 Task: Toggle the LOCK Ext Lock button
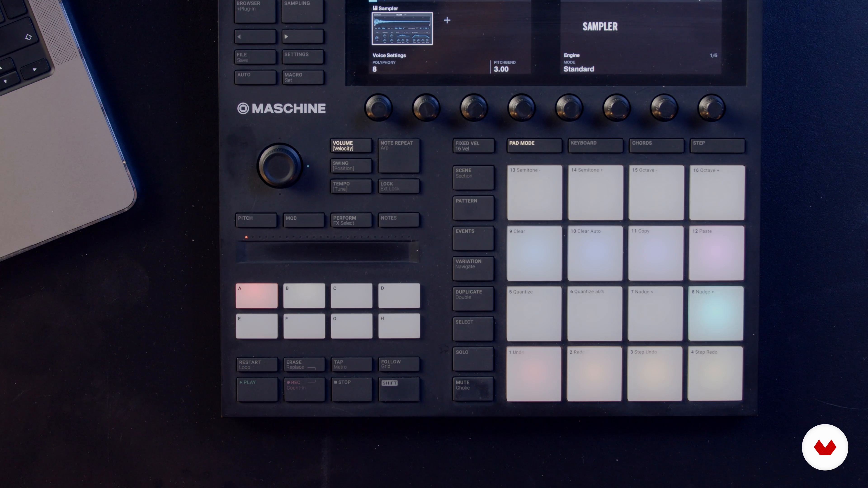click(399, 186)
